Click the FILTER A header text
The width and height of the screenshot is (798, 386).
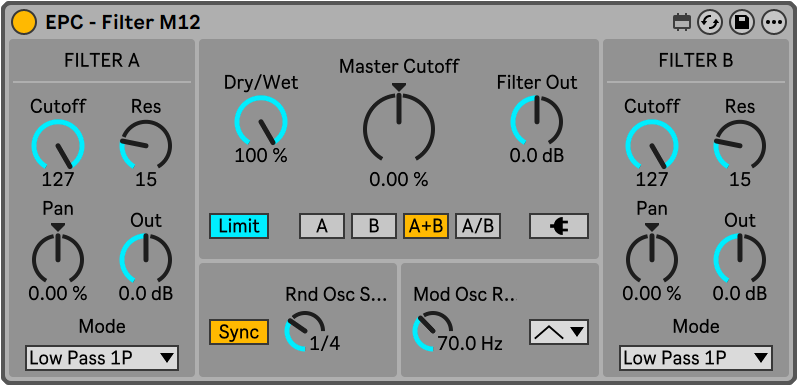[x=102, y=61]
